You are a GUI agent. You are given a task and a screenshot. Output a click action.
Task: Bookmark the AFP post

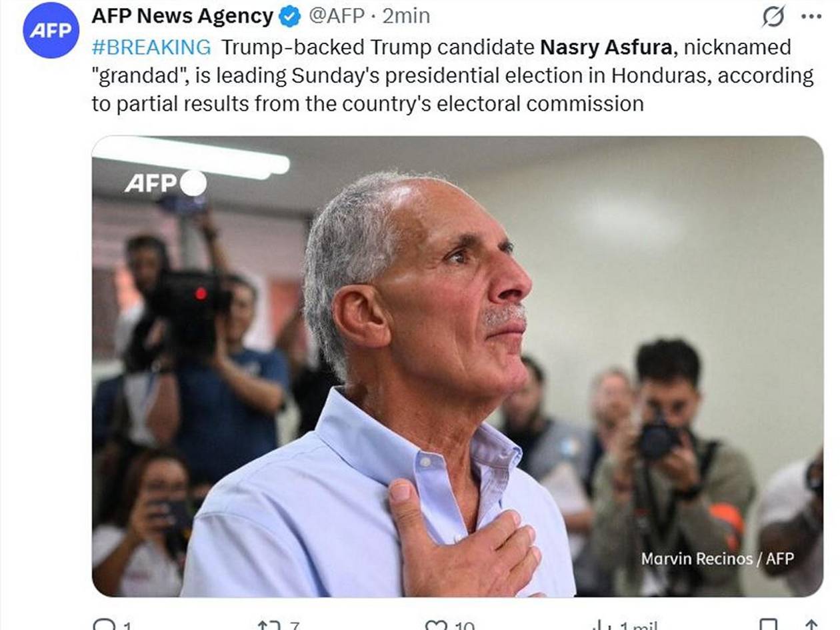768,625
